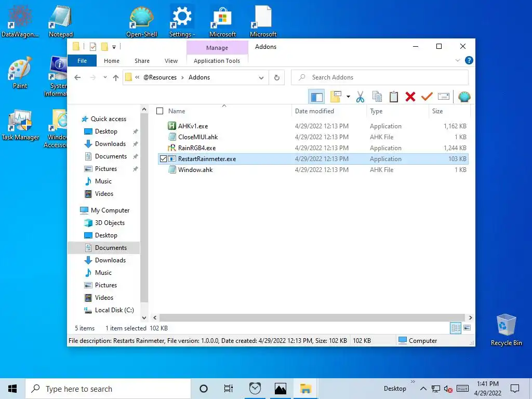Click the Windows Start button
This screenshot has height=399, width=532.
pyautogui.click(x=12, y=389)
